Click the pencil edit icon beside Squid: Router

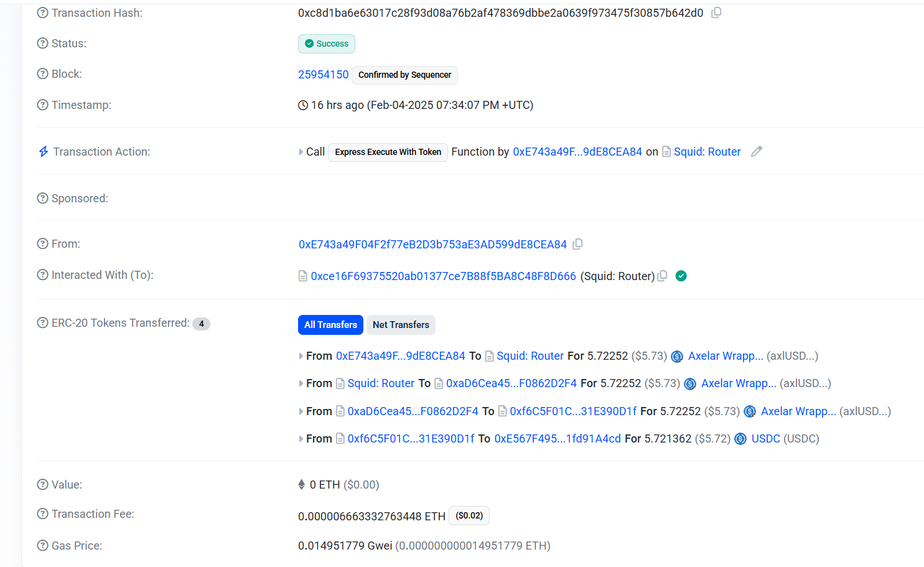(756, 152)
